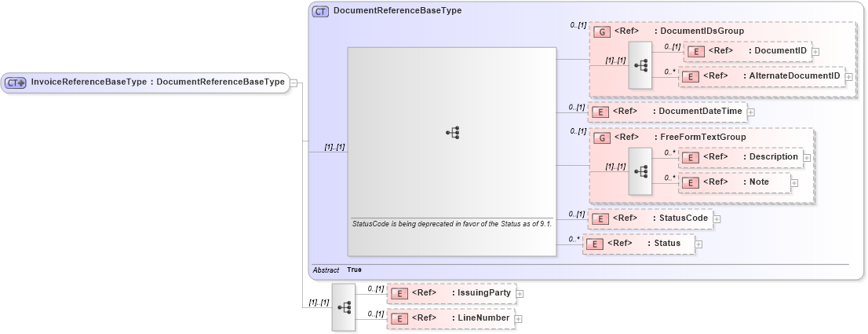Viewport: 868px width, 334px height.
Task: Click sequence compositor inside DocumentIDsGroup
Action: coord(640,66)
